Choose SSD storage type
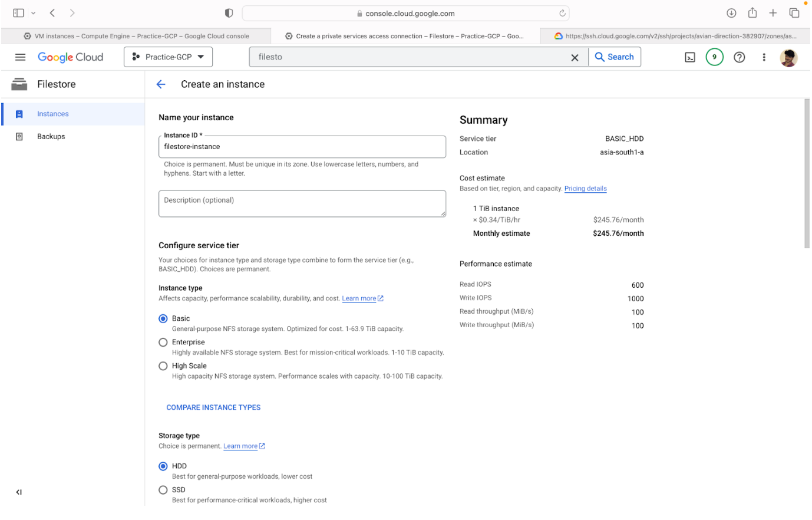The image size is (812, 520). (x=163, y=489)
